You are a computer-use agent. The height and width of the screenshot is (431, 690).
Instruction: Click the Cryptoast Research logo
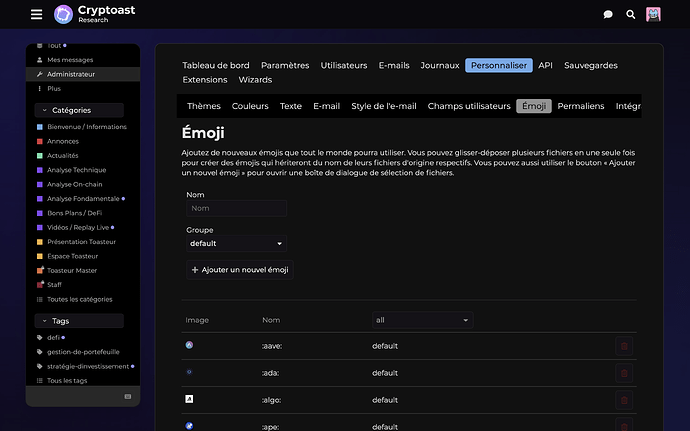95,14
